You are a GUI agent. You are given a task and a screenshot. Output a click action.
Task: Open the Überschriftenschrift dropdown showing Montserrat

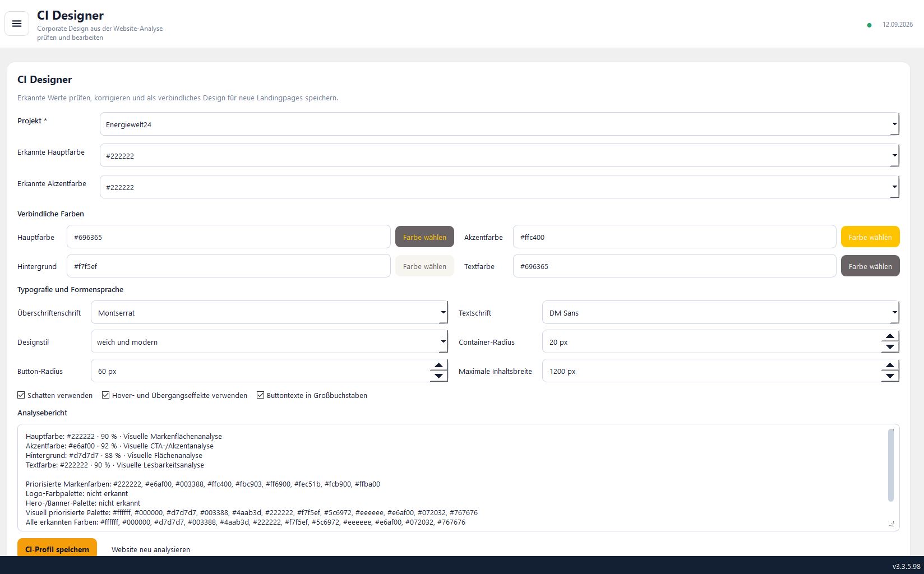[x=269, y=312]
